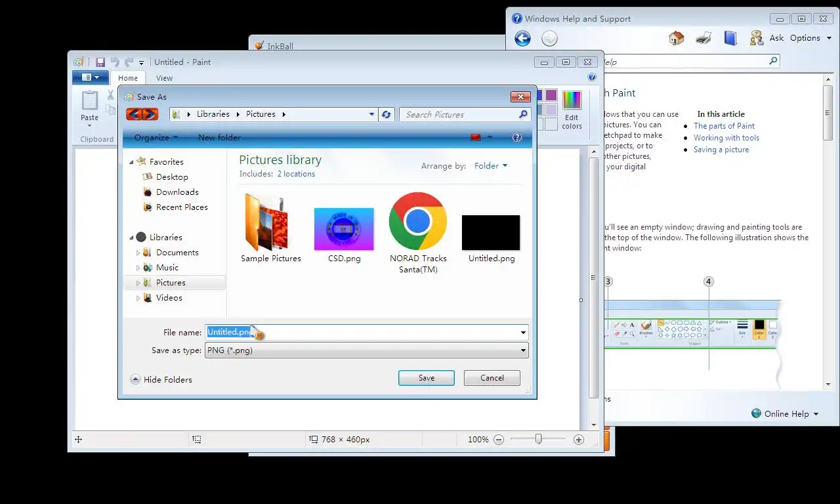Go back using the Save As back arrow
Viewport: 840px width, 504px height.
pos(134,114)
